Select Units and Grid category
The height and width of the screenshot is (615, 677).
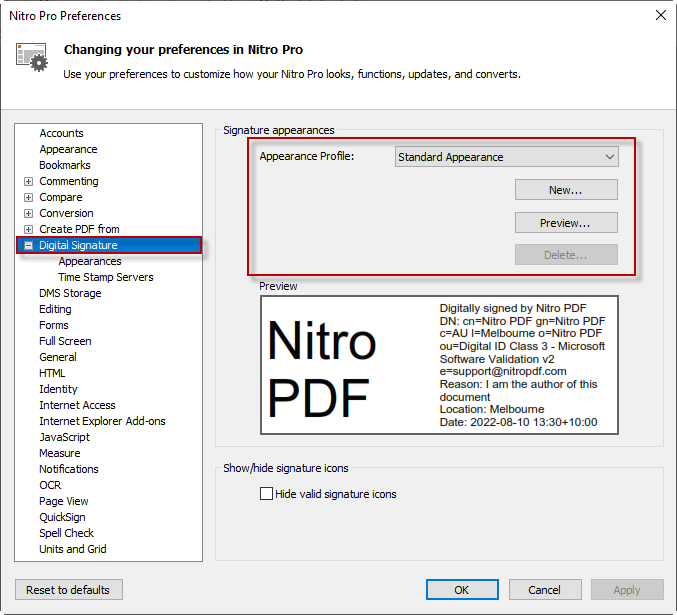coord(72,549)
